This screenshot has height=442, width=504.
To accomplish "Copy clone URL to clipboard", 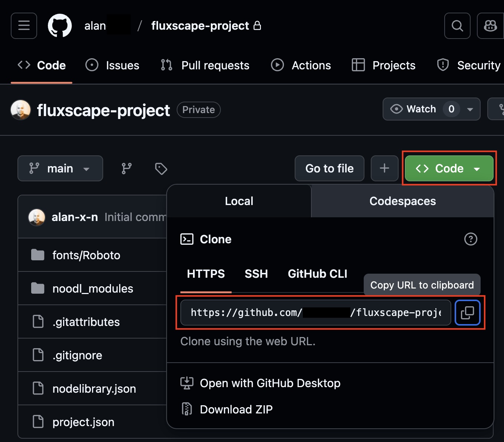I will pyautogui.click(x=467, y=313).
